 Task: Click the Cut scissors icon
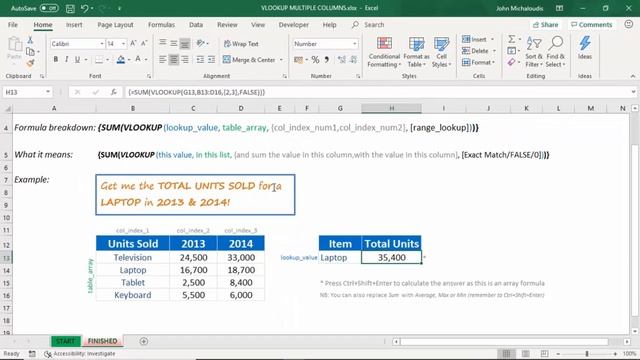[x=30, y=40]
